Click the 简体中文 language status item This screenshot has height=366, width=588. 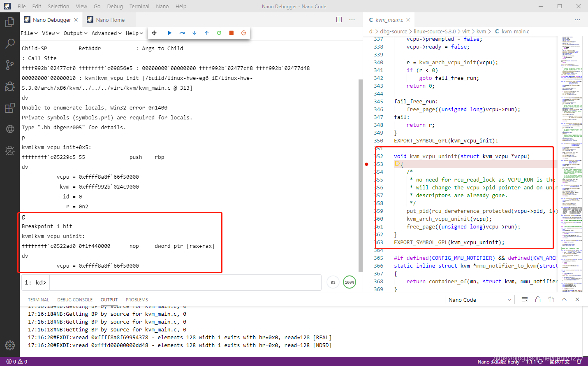pos(560,361)
